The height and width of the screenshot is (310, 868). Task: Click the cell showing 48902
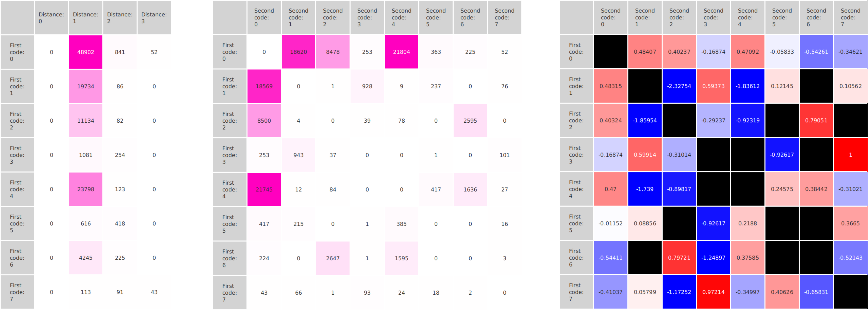coord(86,52)
